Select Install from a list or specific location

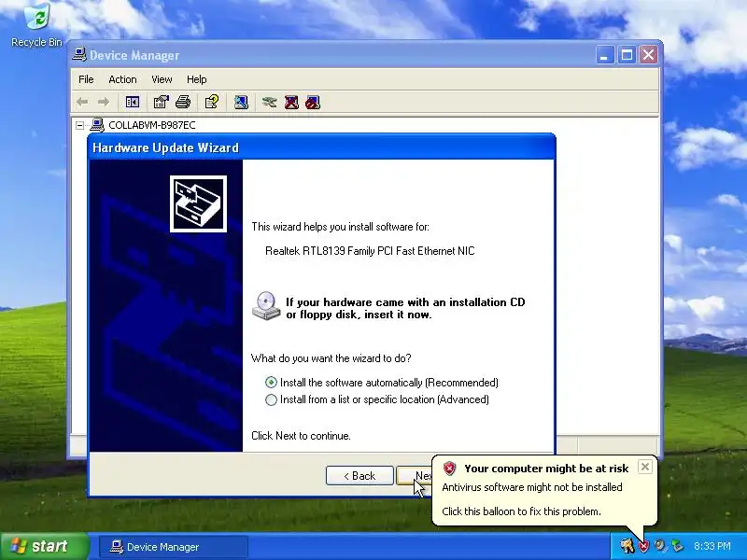(377, 399)
